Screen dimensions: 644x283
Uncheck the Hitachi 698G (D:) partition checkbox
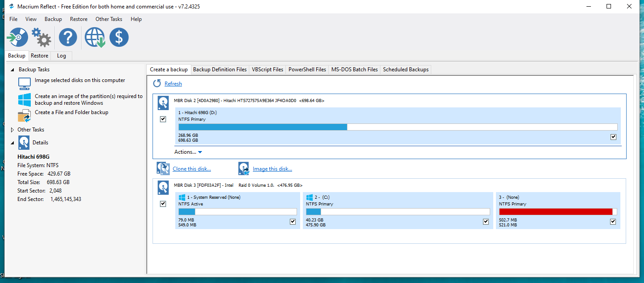tap(614, 137)
